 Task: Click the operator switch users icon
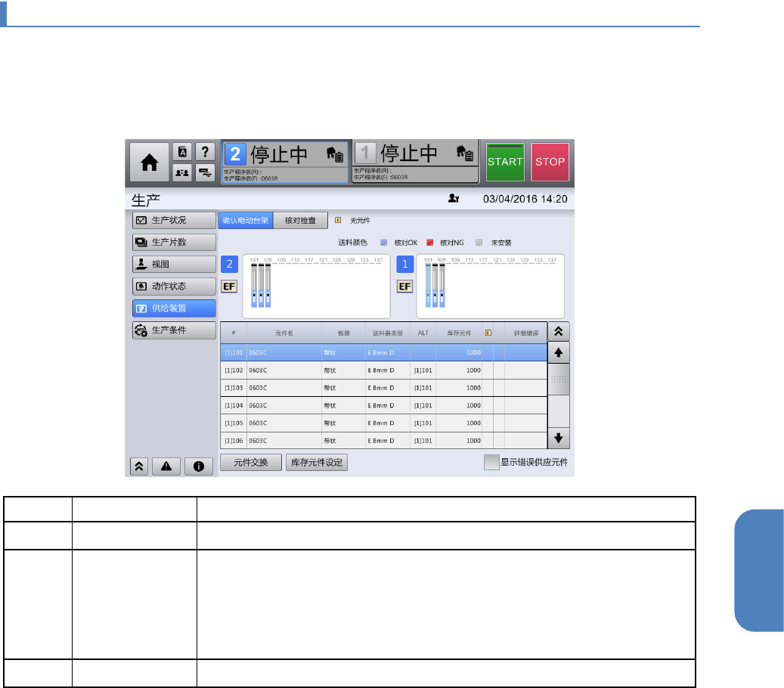[x=182, y=172]
